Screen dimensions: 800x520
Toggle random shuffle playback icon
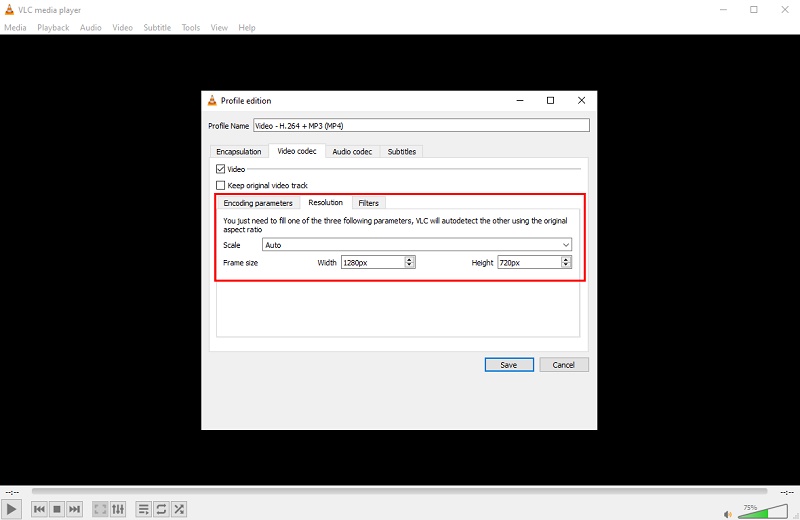179,509
